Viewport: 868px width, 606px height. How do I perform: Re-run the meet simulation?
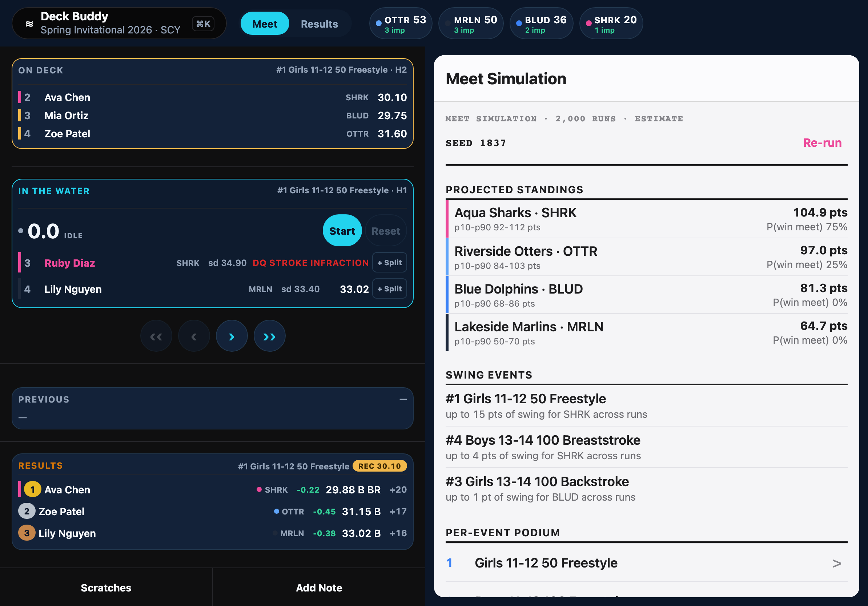tap(822, 143)
